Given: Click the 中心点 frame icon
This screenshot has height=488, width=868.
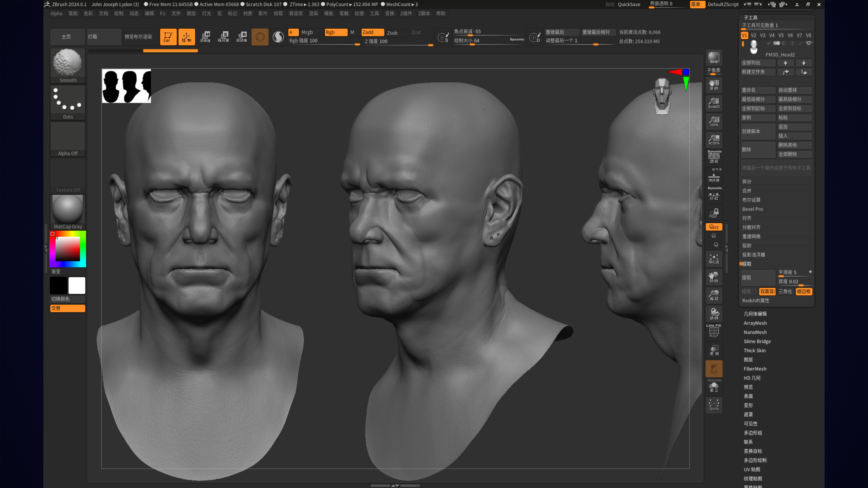Looking at the screenshot, I should pos(714,259).
